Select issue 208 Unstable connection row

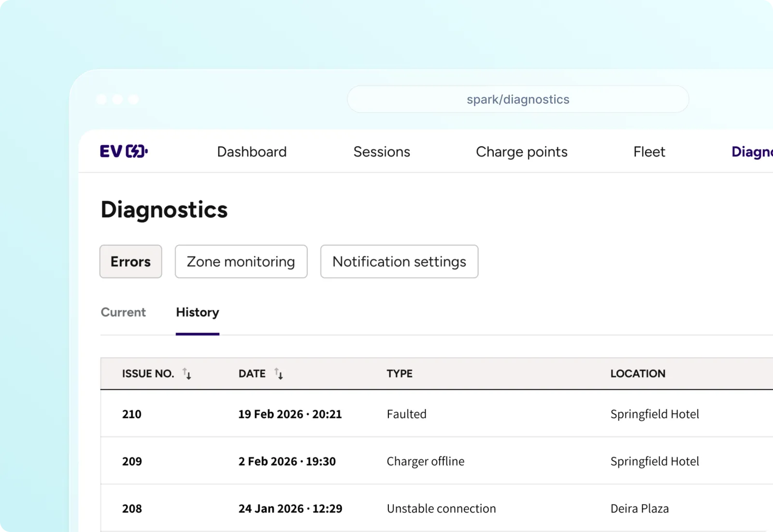click(x=441, y=509)
